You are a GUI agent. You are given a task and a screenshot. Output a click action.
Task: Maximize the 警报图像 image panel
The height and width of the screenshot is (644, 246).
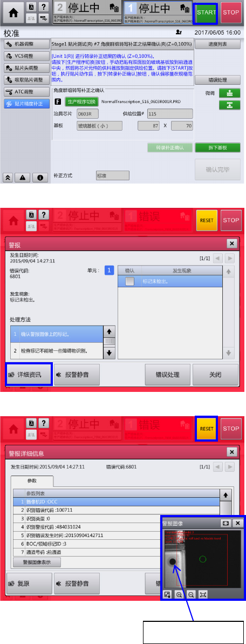[226, 523]
